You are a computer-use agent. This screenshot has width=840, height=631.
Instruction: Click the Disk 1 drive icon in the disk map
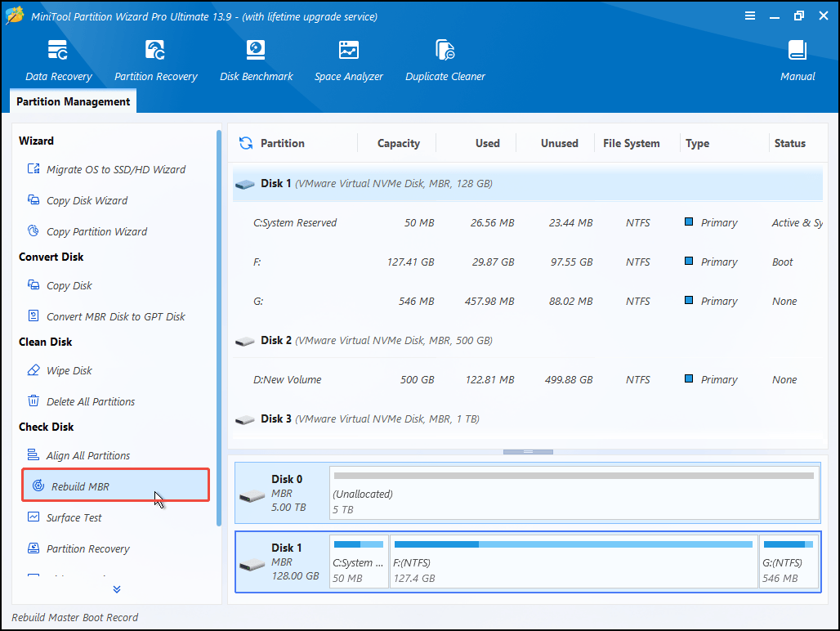coord(252,564)
